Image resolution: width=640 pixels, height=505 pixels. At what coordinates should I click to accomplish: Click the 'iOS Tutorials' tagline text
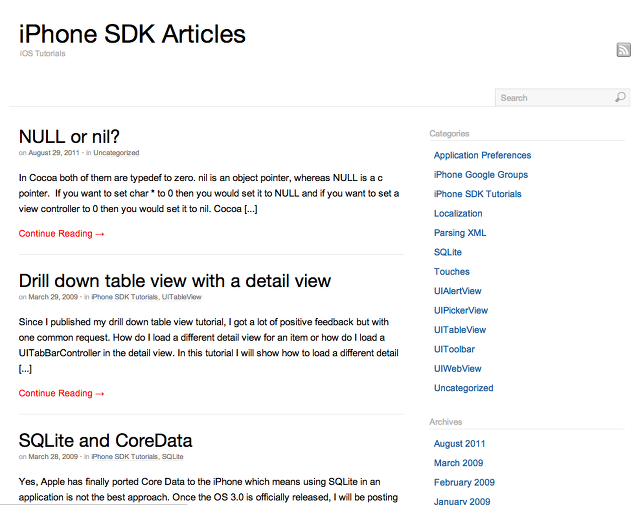pyautogui.click(x=42, y=53)
